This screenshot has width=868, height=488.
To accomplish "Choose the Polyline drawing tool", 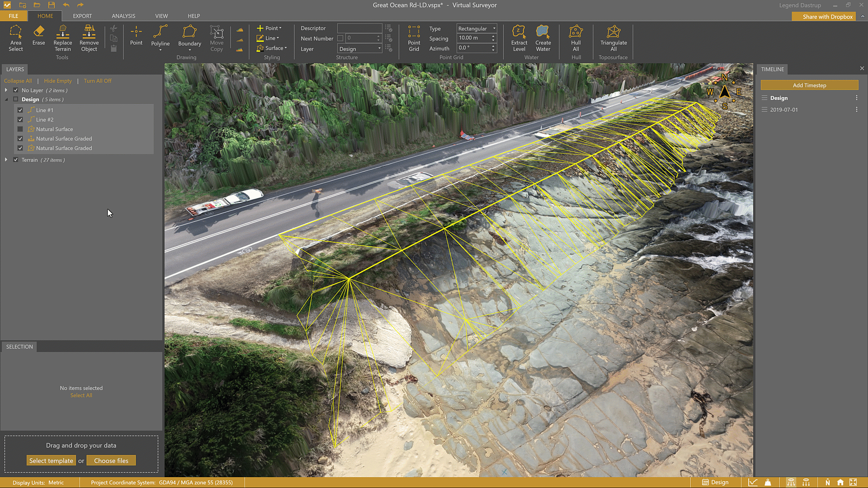I will (160, 35).
